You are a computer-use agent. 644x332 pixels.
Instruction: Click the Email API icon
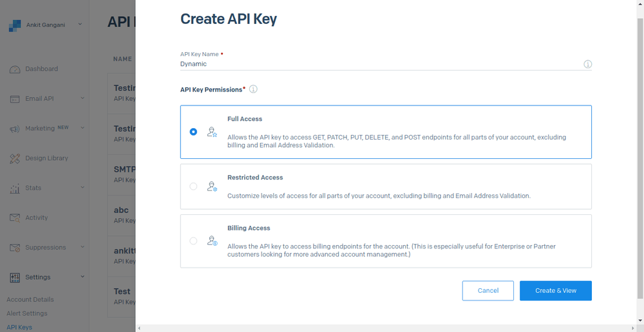[15, 99]
